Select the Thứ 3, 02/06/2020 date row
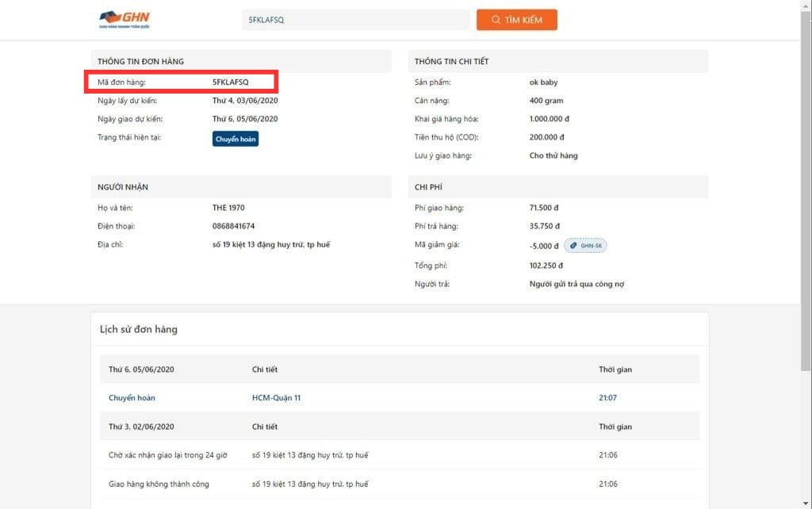812x509 pixels. click(x=141, y=427)
